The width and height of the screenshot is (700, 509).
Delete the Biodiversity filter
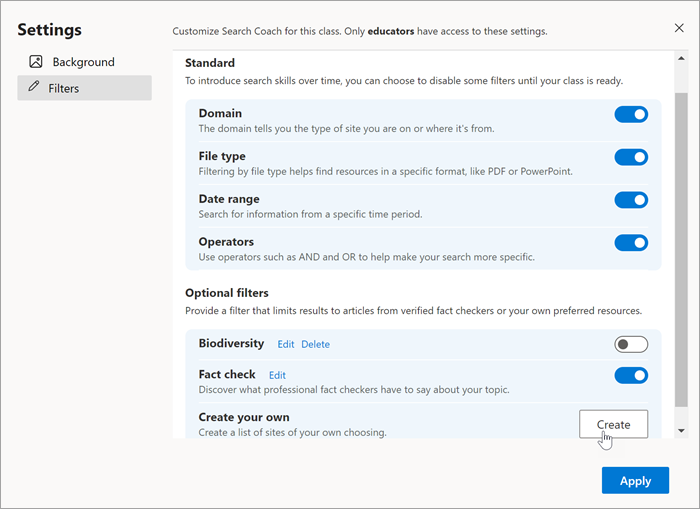point(315,344)
